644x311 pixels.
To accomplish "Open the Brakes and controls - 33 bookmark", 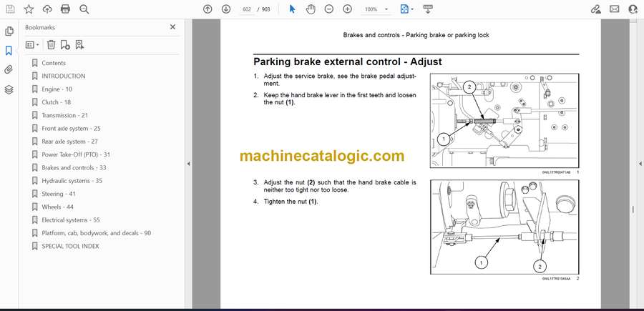I will click(x=74, y=168).
